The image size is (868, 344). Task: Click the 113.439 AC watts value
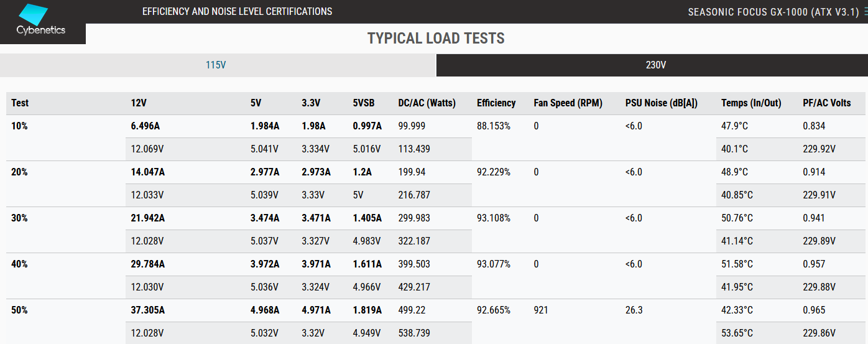click(x=414, y=149)
